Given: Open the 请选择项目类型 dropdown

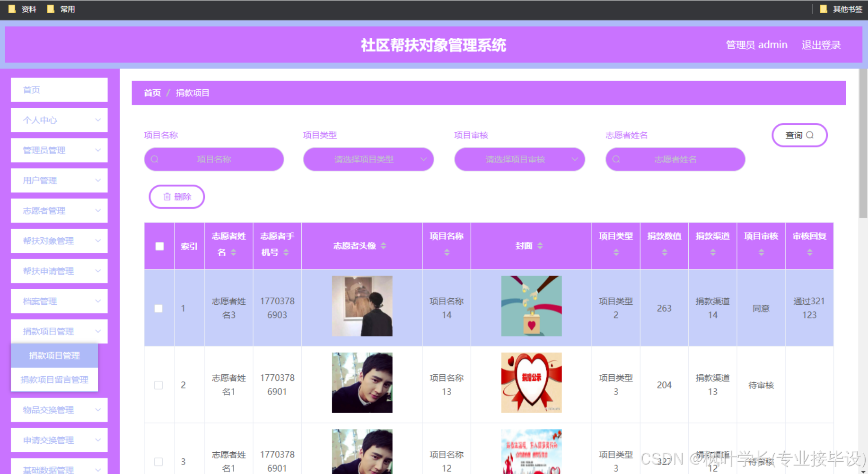Looking at the screenshot, I should [368, 159].
